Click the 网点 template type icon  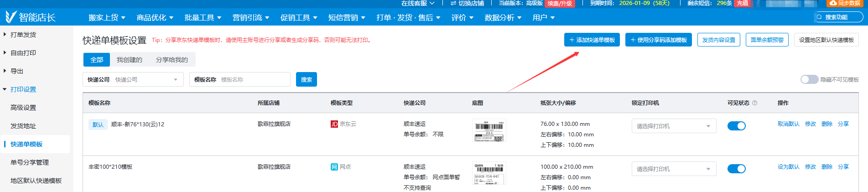pos(334,167)
